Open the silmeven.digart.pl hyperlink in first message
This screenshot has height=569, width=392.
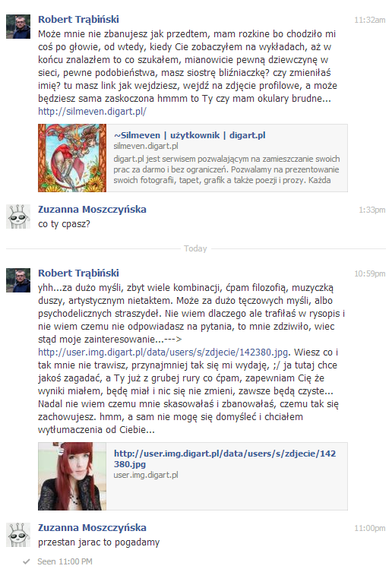92,112
